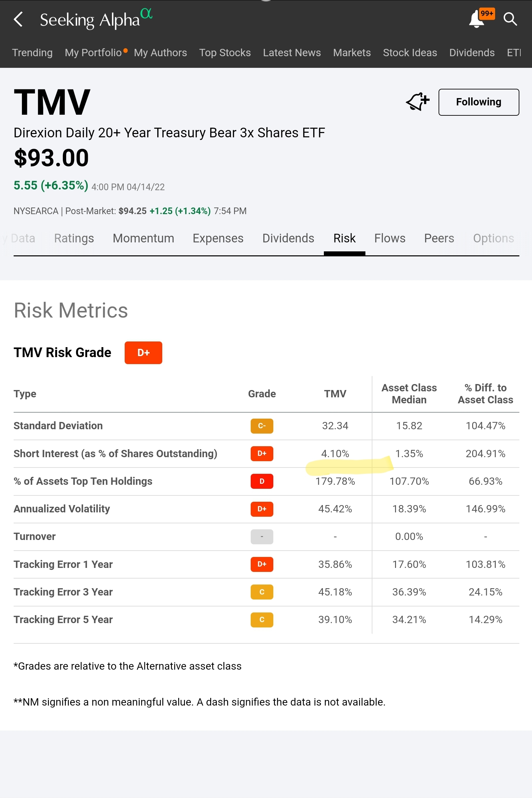Go to Latest News
532x798 pixels.
(x=292, y=53)
